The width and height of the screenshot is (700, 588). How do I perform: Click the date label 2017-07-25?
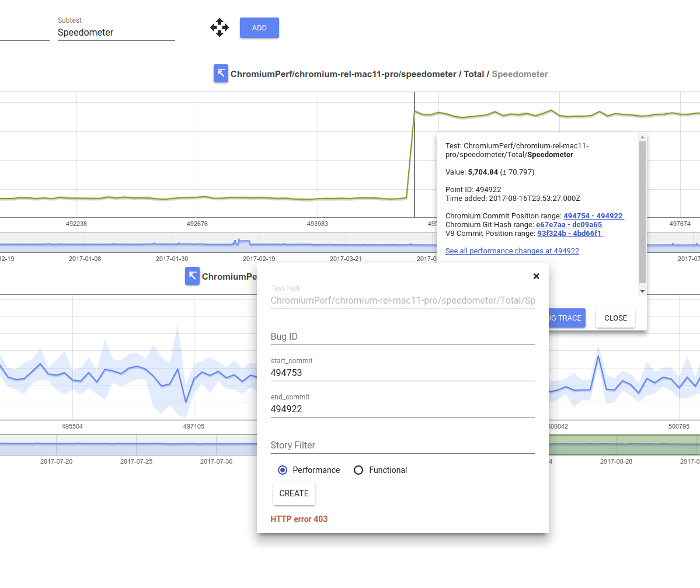tap(136, 461)
